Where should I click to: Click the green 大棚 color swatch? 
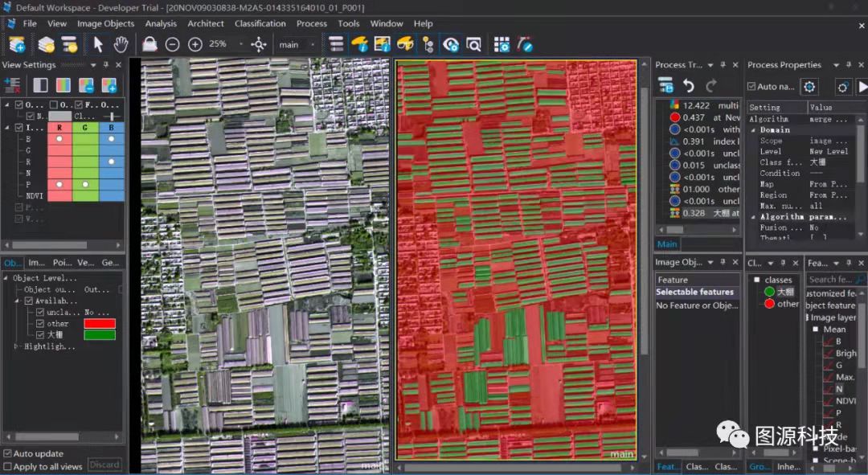100,335
